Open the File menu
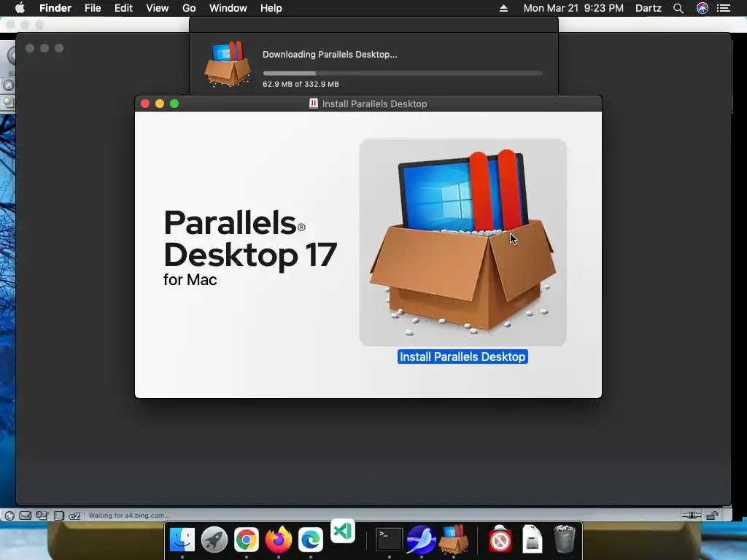Viewport: 747px width, 560px height. pos(93,8)
